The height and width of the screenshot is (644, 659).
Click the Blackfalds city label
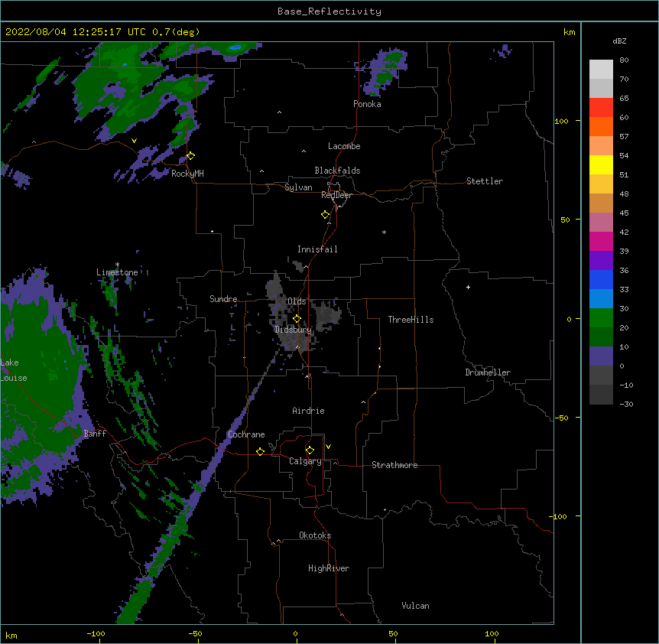[337, 171]
